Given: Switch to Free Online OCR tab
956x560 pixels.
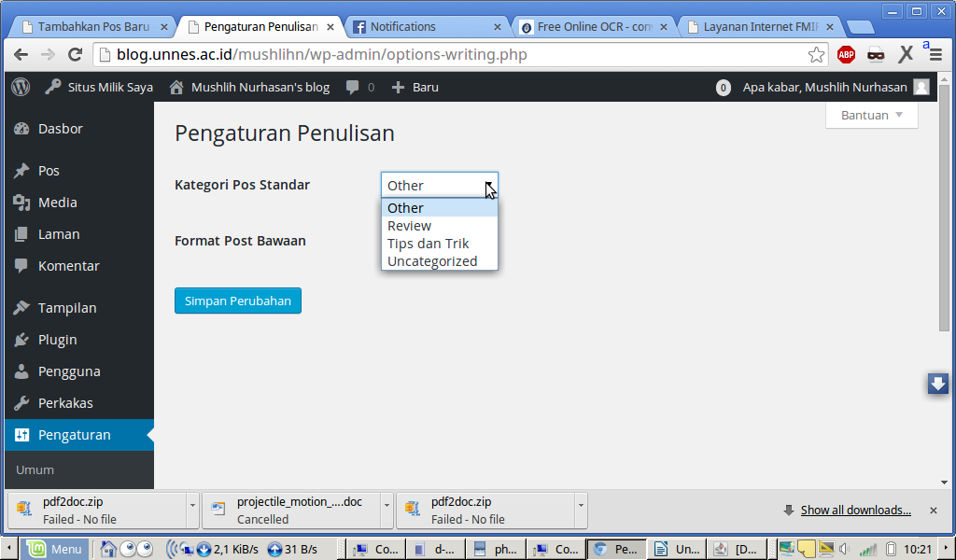Looking at the screenshot, I should coord(593,27).
